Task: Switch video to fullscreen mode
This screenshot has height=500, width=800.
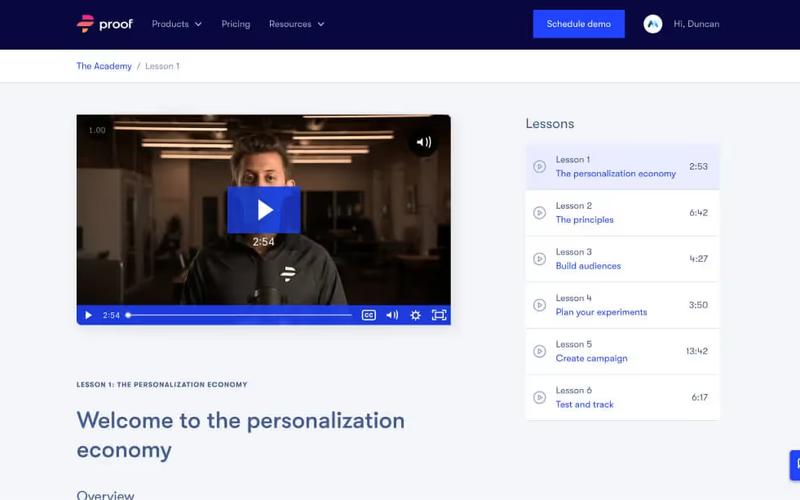Action: 439,315
